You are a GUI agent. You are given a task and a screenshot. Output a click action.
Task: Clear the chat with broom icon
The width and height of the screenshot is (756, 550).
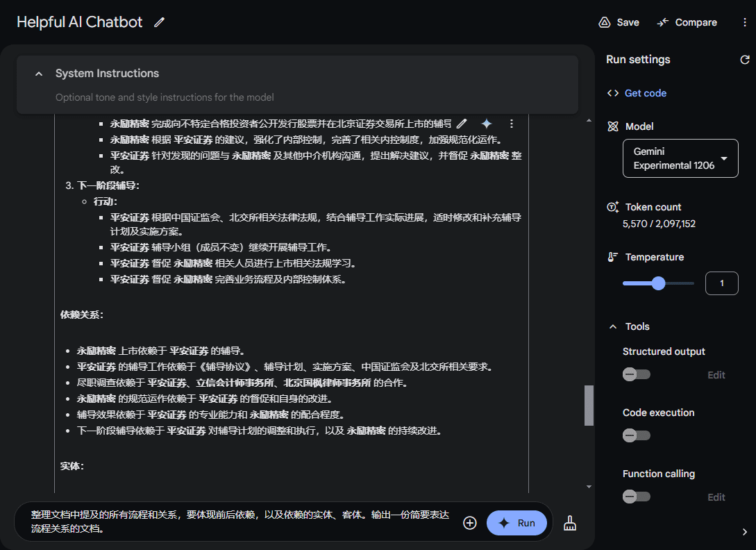pyautogui.click(x=570, y=523)
